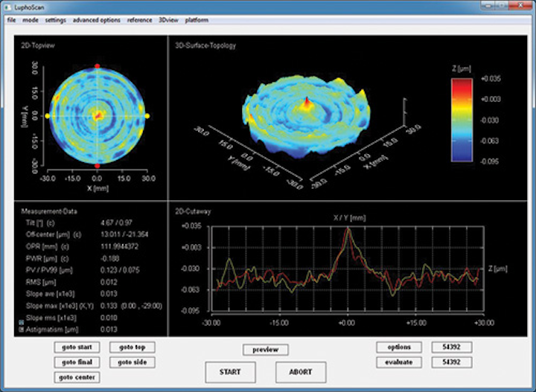
Task: Open the advanced options menu
Action: (x=96, y=20)
